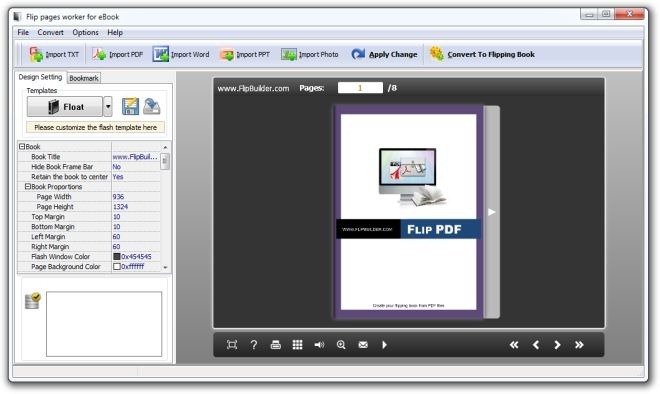Click the Import PPT label
The width and height of the screenshot is (660, 394).
pyautogui.click(x=253, y=55)
